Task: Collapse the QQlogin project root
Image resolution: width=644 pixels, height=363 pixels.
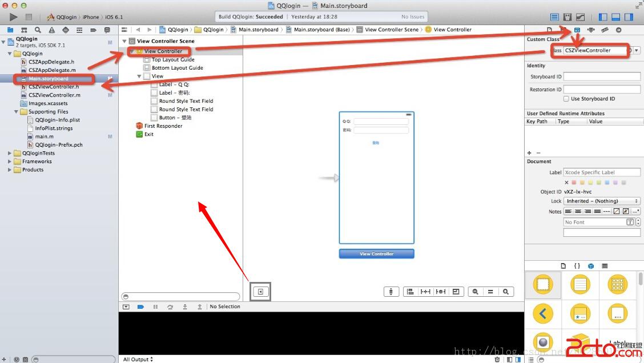Action: coord(3,42)
